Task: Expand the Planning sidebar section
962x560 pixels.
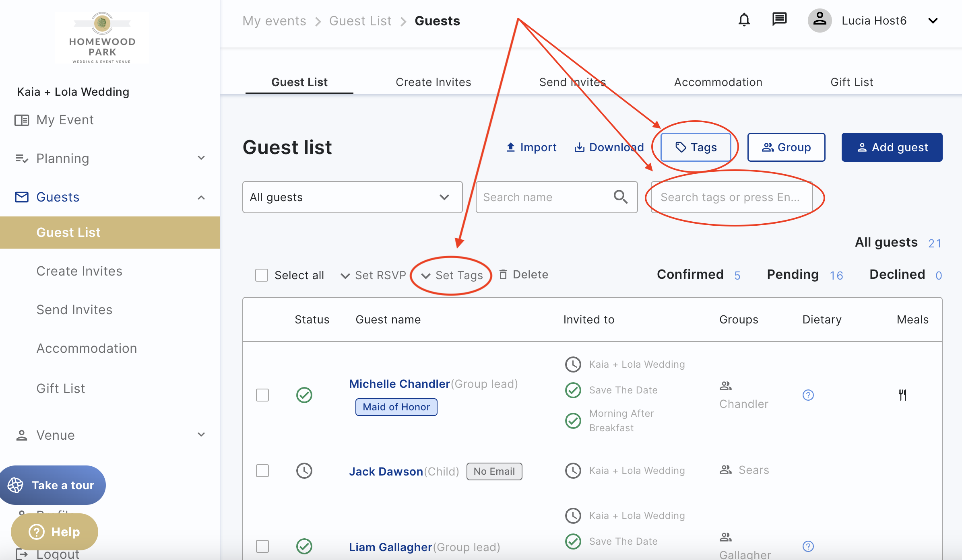Action: 201,158
